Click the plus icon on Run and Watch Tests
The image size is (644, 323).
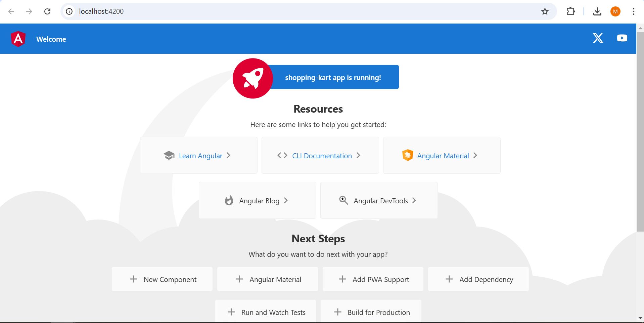click(x=231, y=312)
